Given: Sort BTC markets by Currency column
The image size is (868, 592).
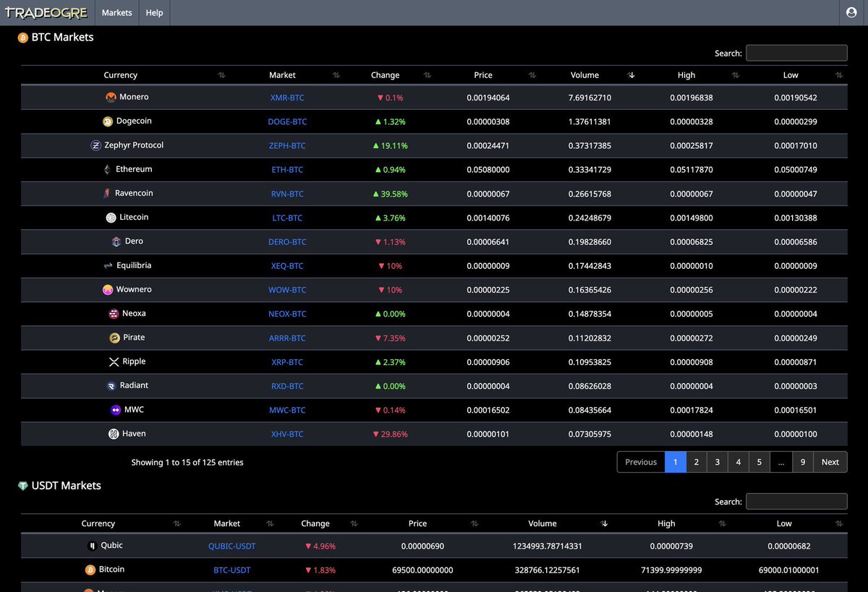Looking at the screenshot, I should 221,75.
